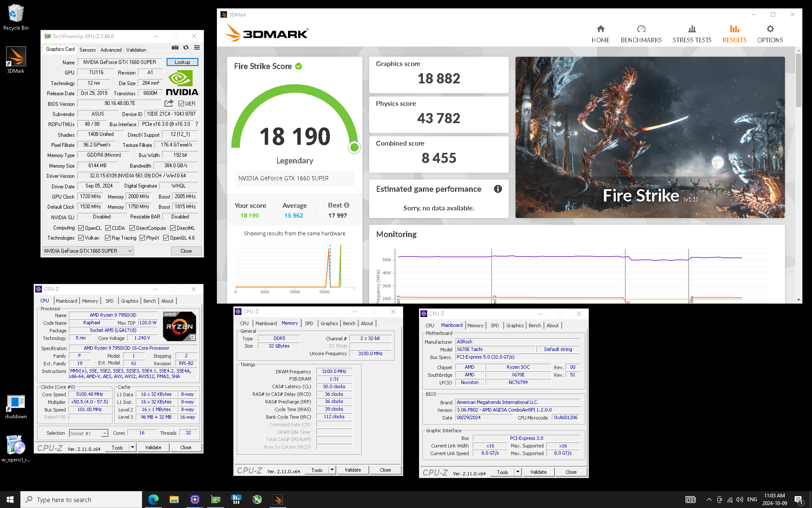Show hidden system tray icons

[709, 500]
